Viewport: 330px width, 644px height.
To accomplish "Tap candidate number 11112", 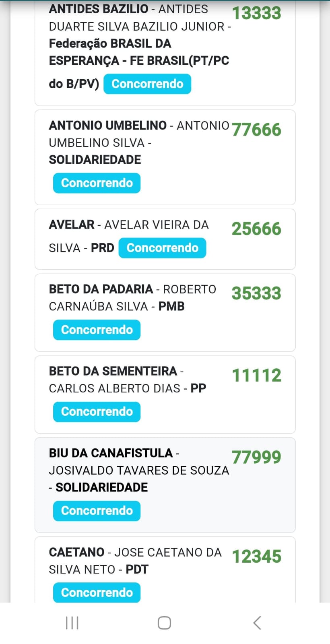I will click(256, 376).
